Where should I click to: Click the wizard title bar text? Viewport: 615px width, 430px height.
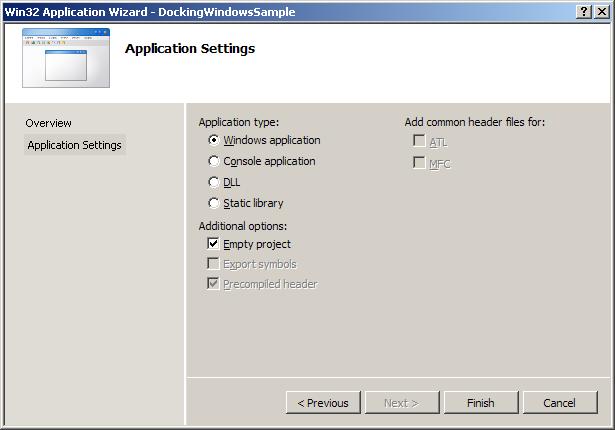(149, 12)
